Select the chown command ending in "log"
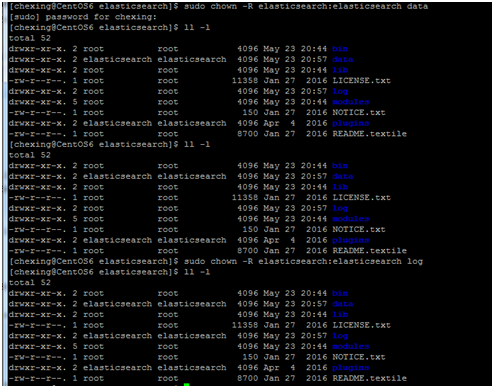The width and height of the screenshot is (494, 388). pos(303,261)
